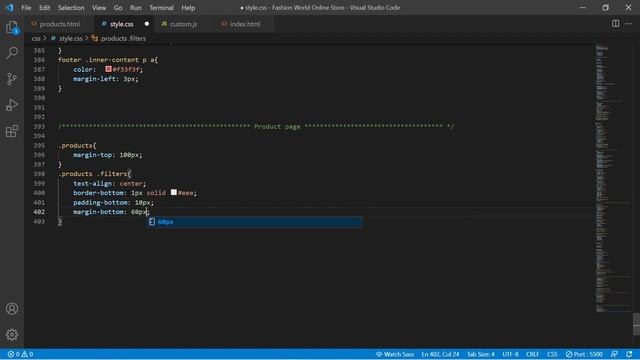Click the .products .filters breadcrumb
640x360 pixels.
(122, 38)
